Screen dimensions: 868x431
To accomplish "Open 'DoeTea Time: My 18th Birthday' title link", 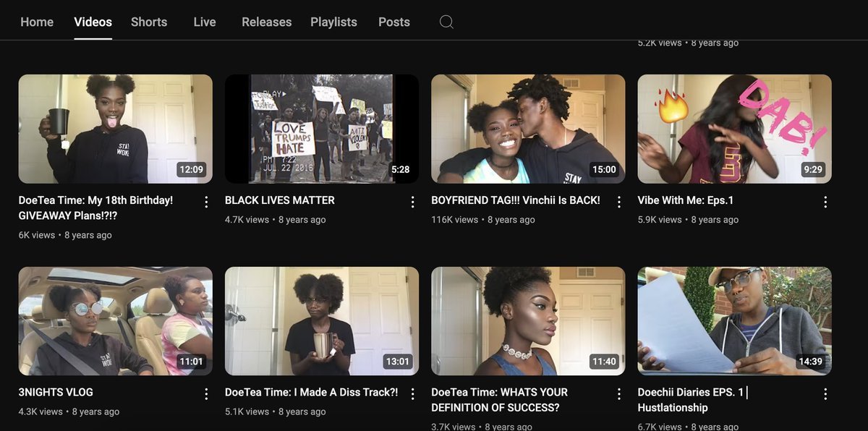I will pos(96,208).
